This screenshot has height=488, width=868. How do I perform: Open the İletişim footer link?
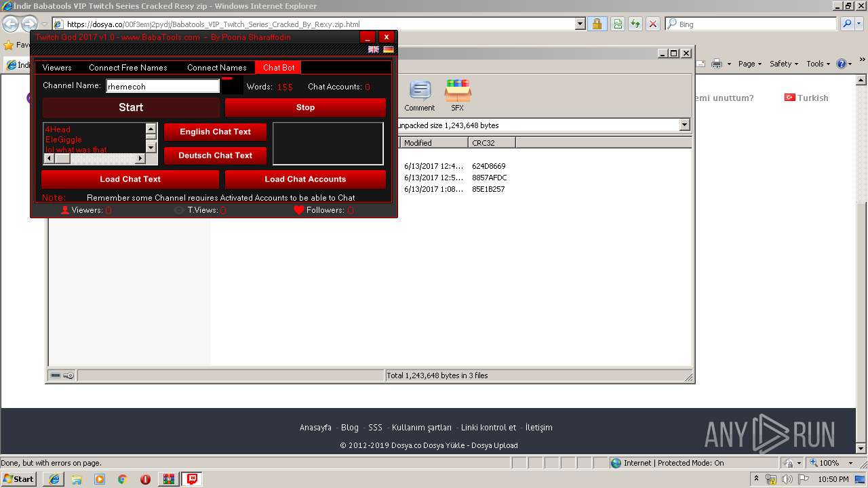click(539, 428)
